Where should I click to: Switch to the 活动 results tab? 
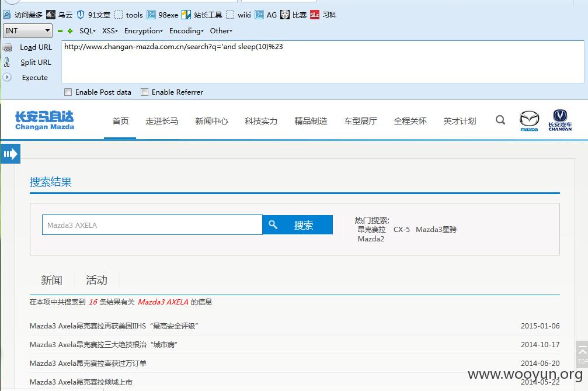(x=97, y=280)
